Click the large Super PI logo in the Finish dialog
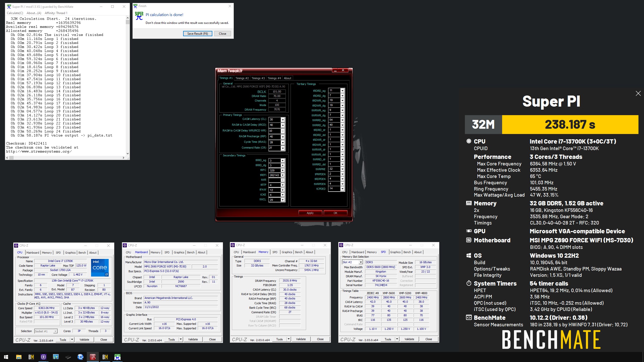Screen dimensions: 644x362 [139, 16]
